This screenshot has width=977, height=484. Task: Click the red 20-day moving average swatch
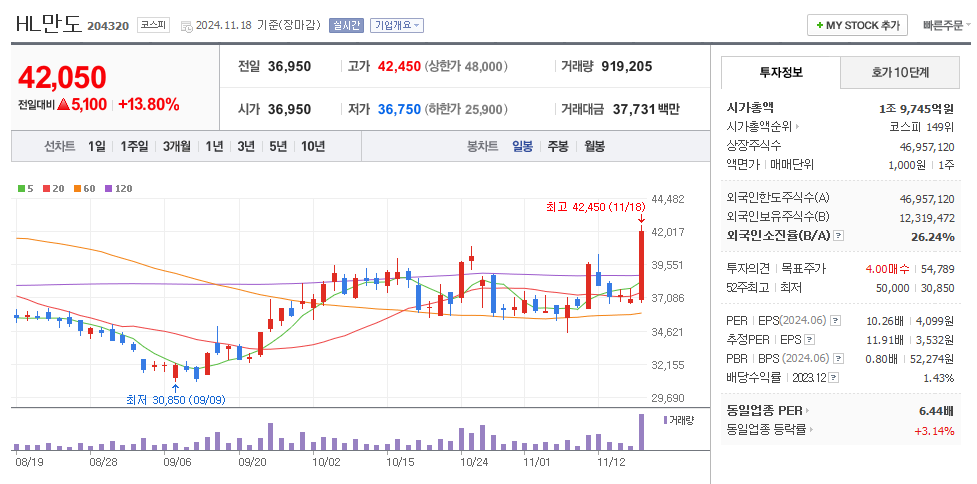click(46, 188)
